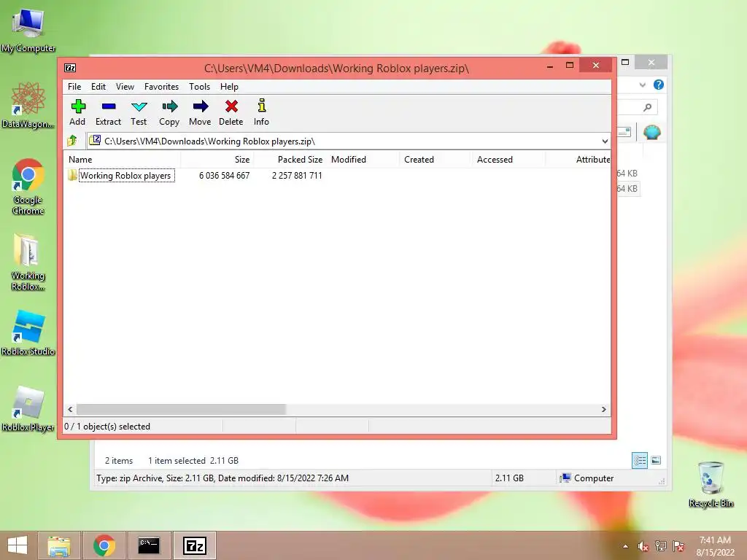Click the scrollbar left arrow
The width and height of the screenshot is (747, 560).
70,410
